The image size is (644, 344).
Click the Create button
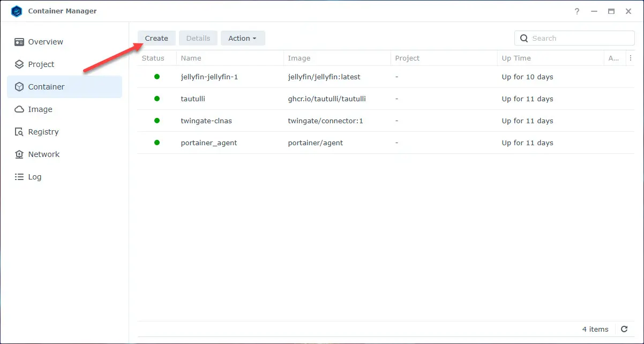coord(156,38)
